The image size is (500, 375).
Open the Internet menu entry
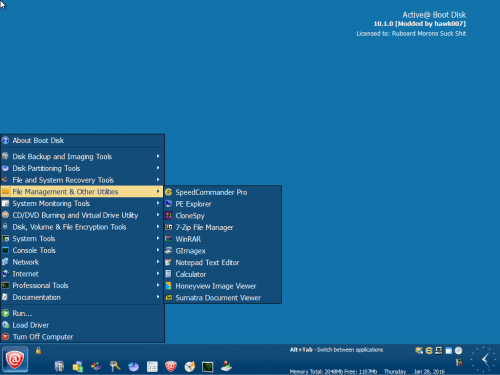(x=82, y=274)
